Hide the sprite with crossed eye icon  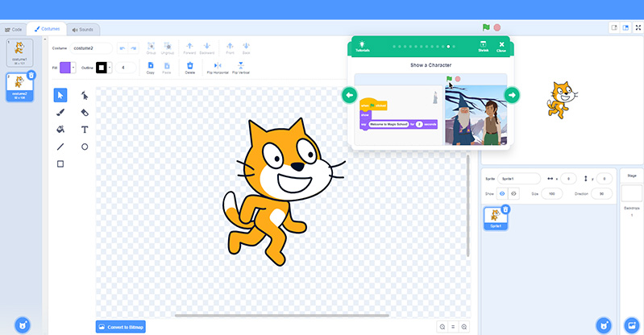click(x=513, y=193)
